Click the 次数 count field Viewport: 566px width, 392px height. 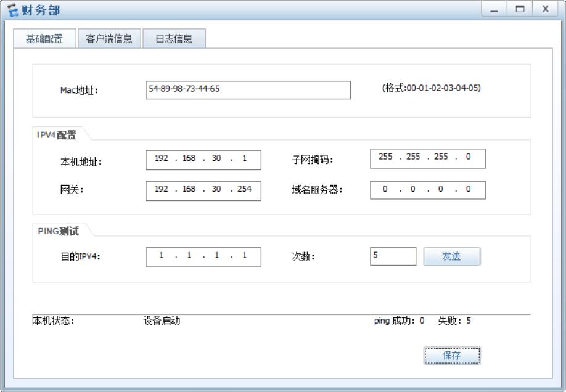[x=393, y=256]
